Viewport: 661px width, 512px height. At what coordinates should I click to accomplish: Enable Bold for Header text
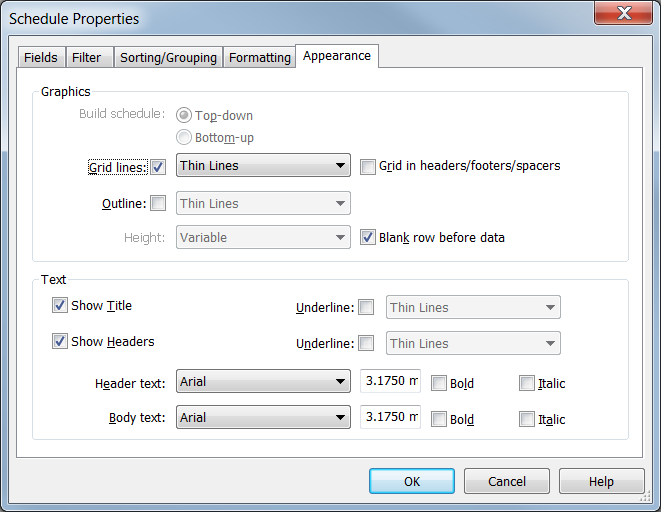tap(439, 383)
